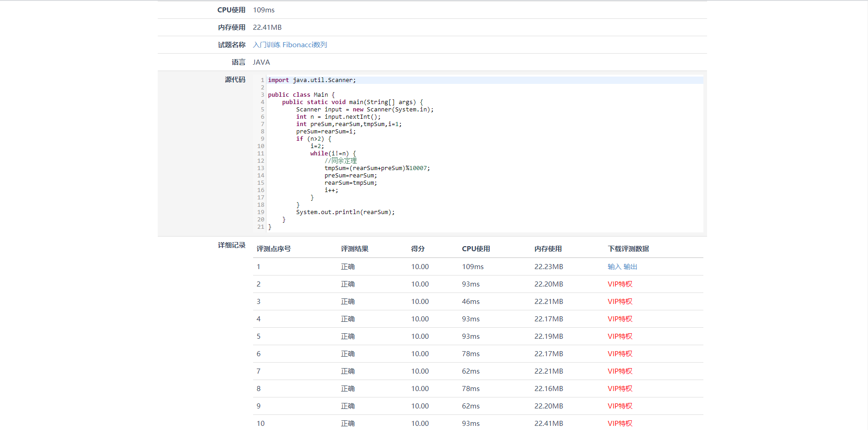
Task: Click the 语言 label
Action: point(238,62)
